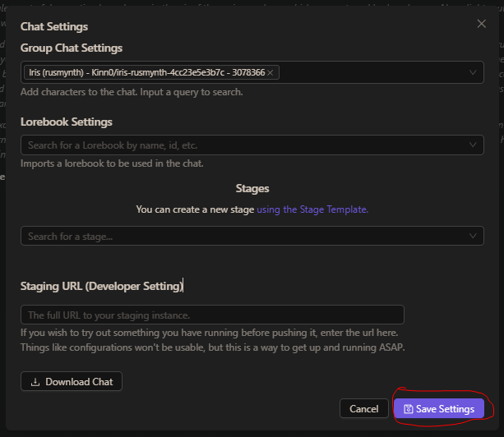
Task: Click the Save Settings button label
Action: (x=445, y=409)
